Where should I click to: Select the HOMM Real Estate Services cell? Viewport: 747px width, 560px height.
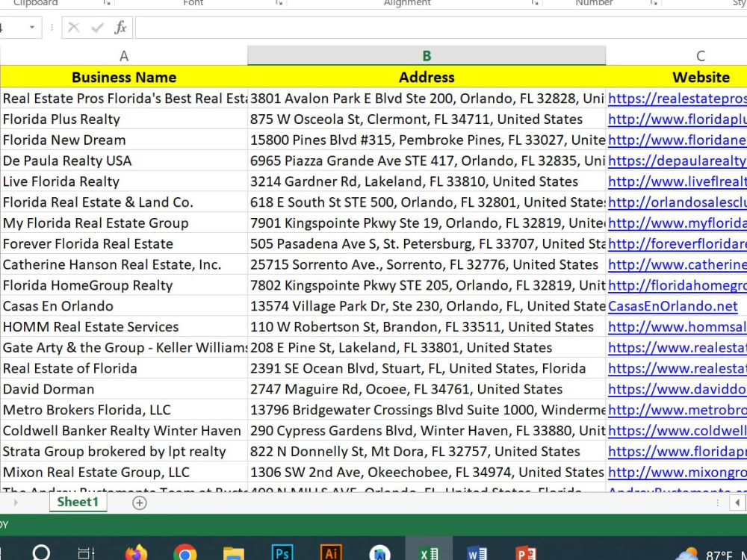[124, 327]
